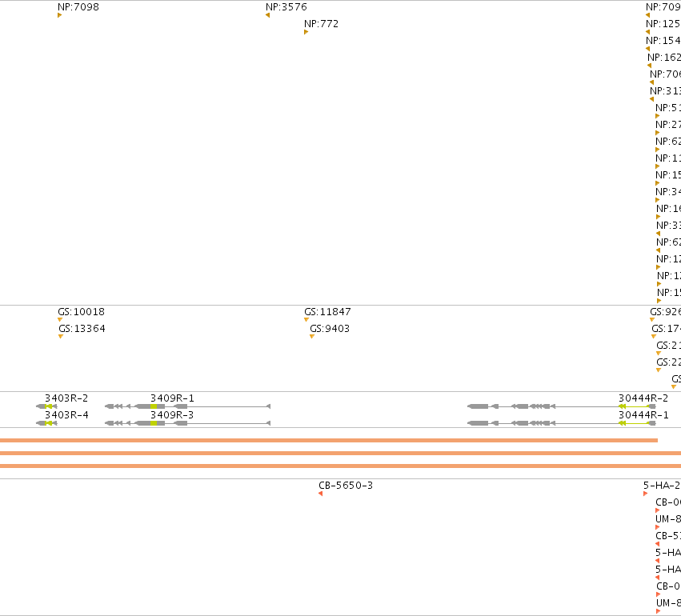Click the 30444R-1 transcript label
The height and width of the screenshot is (616, 681).
click(643, 415)
